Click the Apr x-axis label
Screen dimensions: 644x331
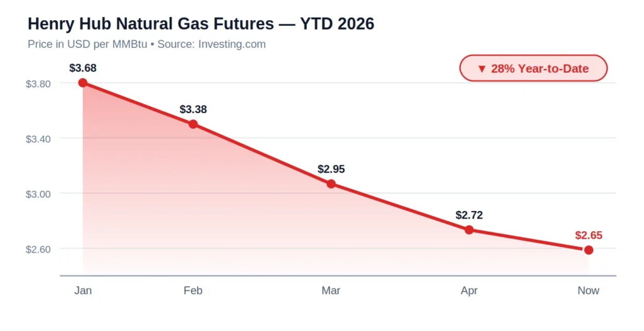[469, 290]
